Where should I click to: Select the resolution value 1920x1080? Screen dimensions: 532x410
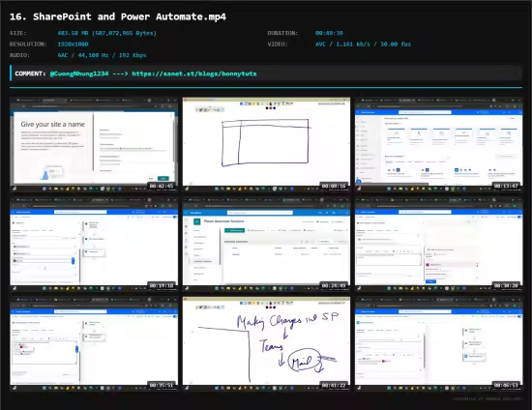point(73,44)
